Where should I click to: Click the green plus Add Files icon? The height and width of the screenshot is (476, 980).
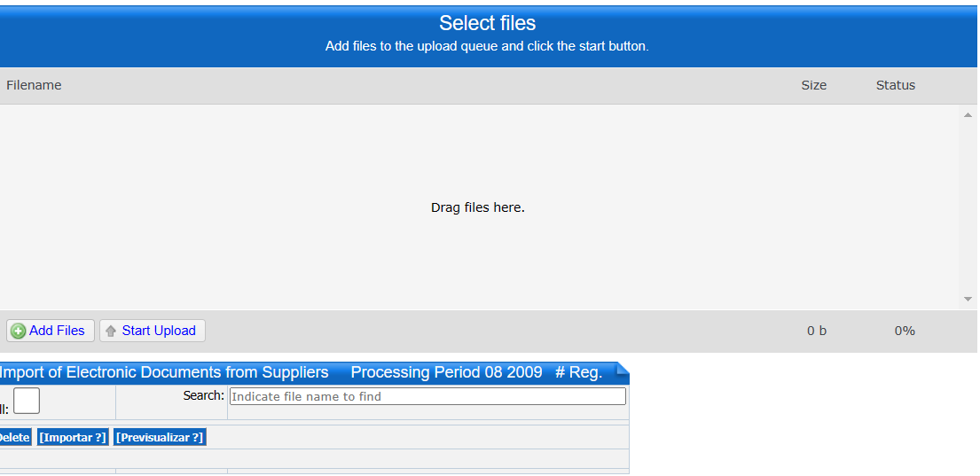pos(18,332)
